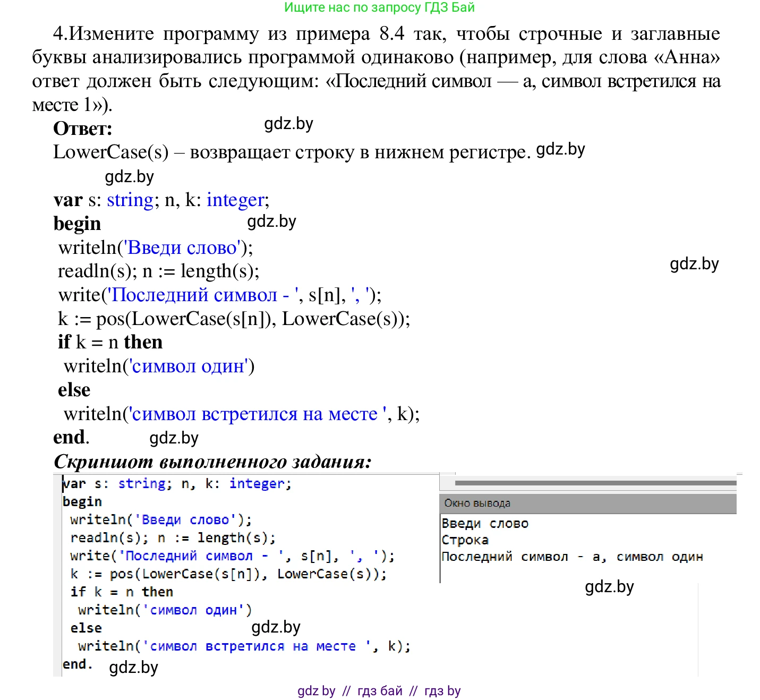760x700 pixels.
Task: Click the blue "integer" type in typeset var line
Action: [x=235, y=200]
